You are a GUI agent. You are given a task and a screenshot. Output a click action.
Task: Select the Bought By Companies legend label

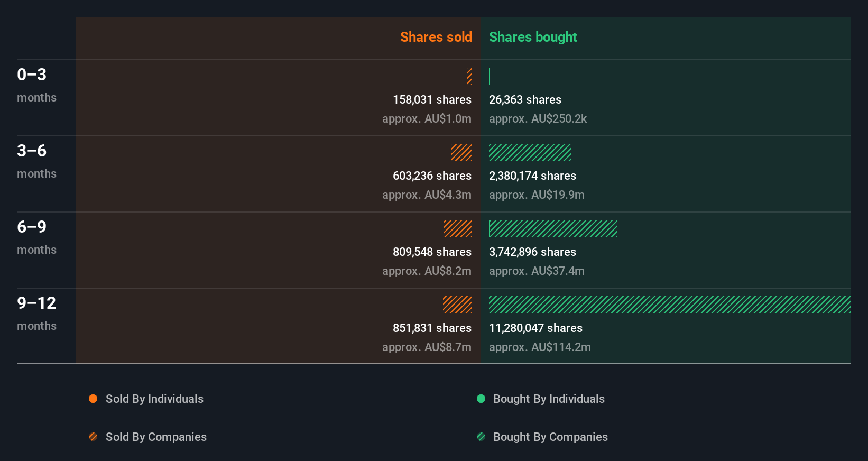coord(550,437)
